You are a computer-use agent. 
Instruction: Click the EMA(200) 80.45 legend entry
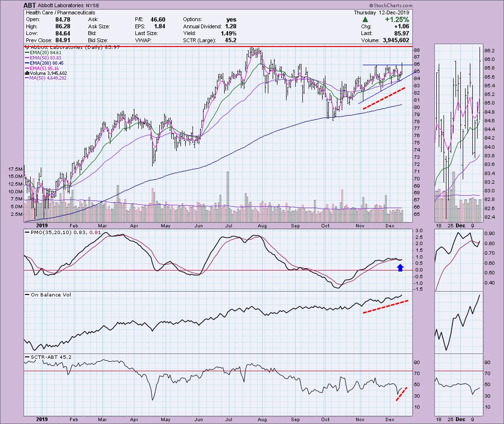coord(44,63)
